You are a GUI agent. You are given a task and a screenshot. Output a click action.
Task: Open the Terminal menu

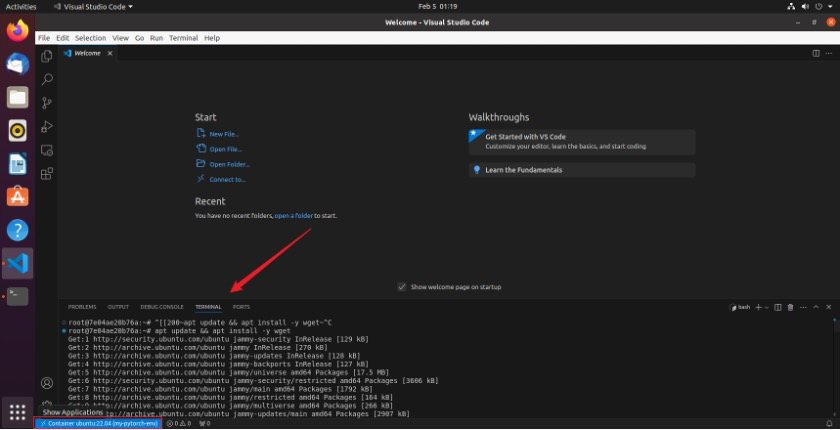(x=184, y=38)
